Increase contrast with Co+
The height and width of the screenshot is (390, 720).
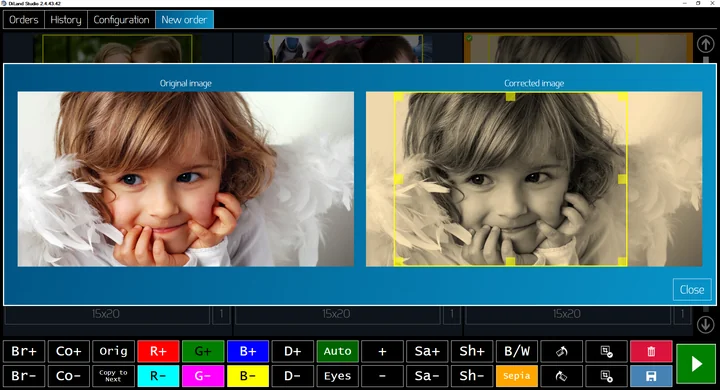[x=68, y=351]
